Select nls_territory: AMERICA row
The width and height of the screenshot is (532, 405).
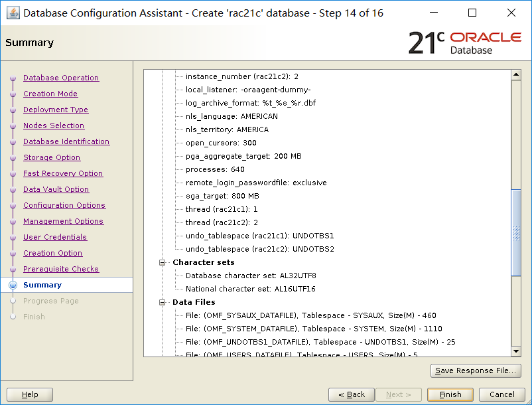coord(227,129)
